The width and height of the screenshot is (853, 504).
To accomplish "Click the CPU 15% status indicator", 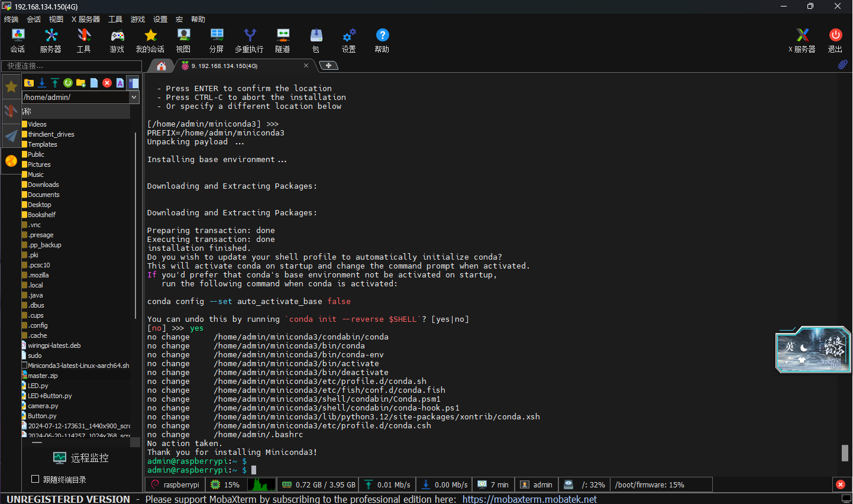I will (225, 484).
